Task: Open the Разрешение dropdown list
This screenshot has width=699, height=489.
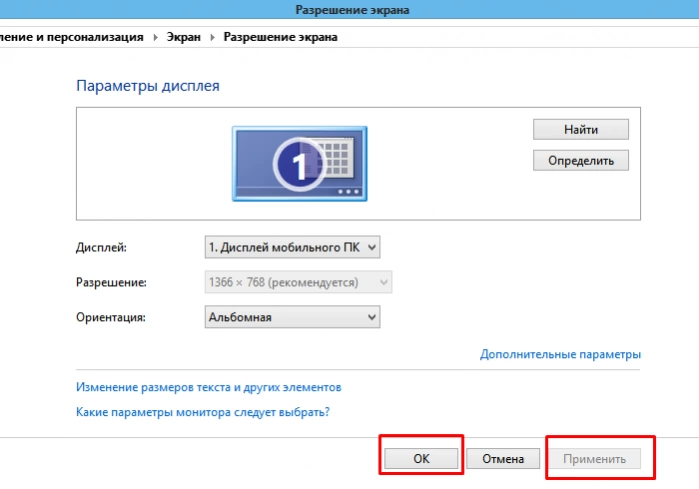Action: [x=298, y=282]
